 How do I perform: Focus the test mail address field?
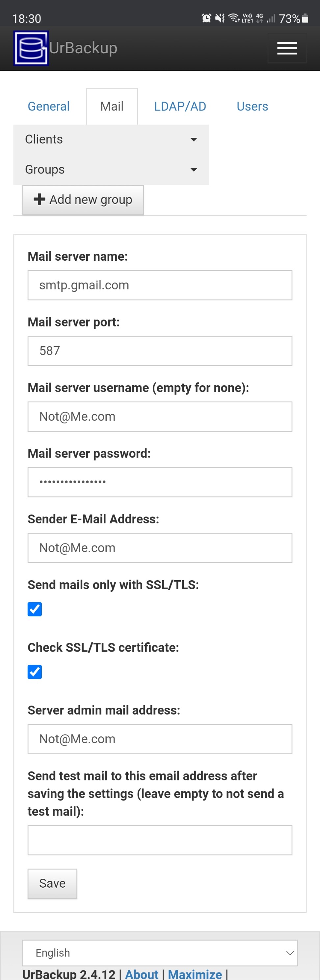[160, 840]
